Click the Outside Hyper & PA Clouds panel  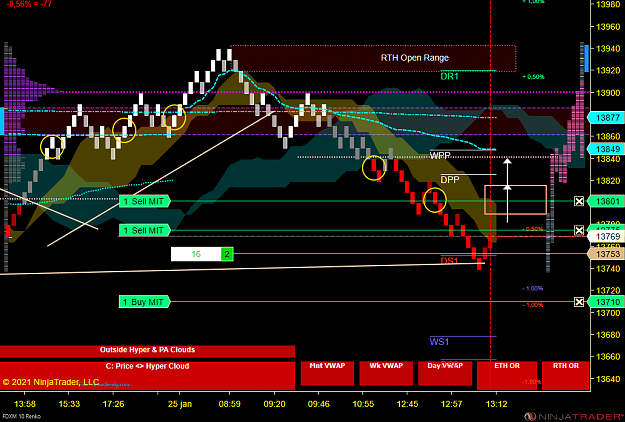coord(147,351)
